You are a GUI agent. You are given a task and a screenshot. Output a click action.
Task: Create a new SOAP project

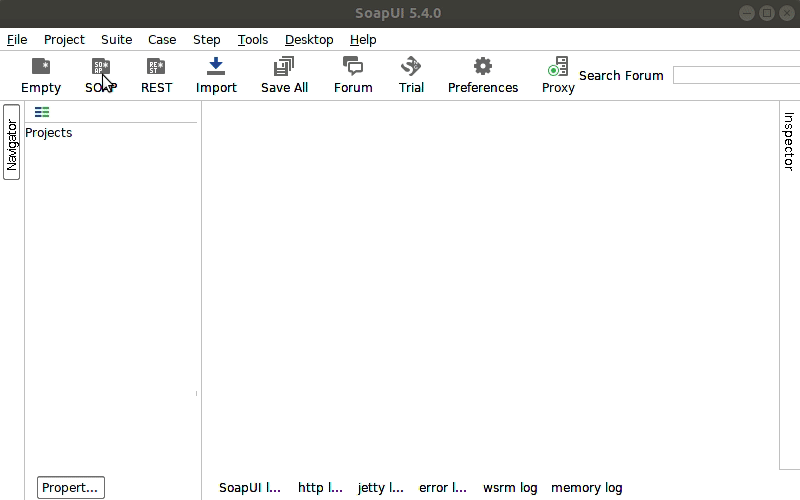coord(101,76)
